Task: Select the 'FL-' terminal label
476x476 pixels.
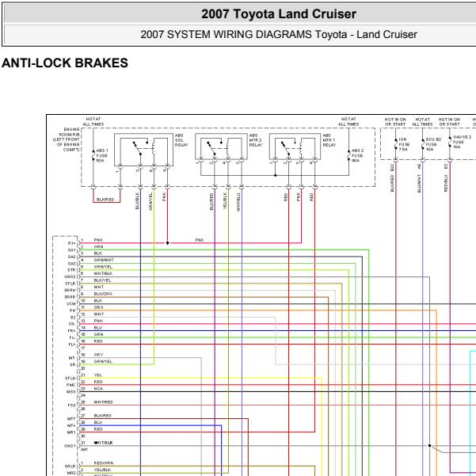Action: tap(72, 337)
